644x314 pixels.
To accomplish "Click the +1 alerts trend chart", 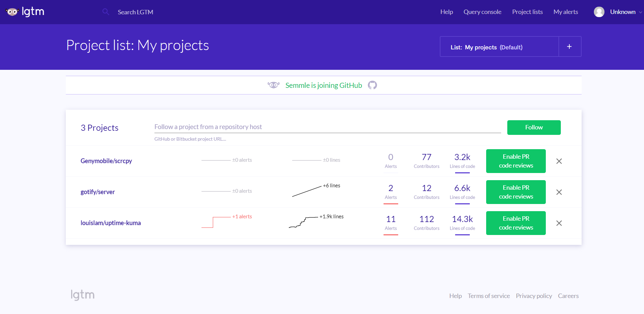I will tap(227, 221).
